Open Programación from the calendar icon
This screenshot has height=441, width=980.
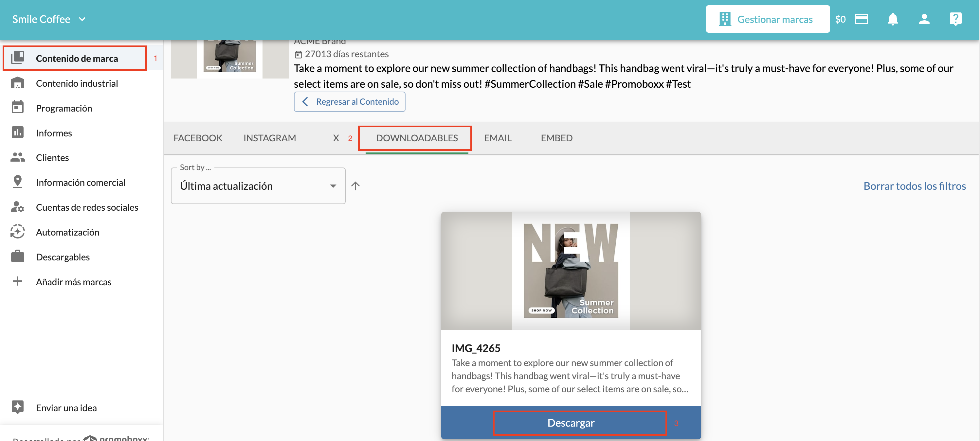point(17,108)
